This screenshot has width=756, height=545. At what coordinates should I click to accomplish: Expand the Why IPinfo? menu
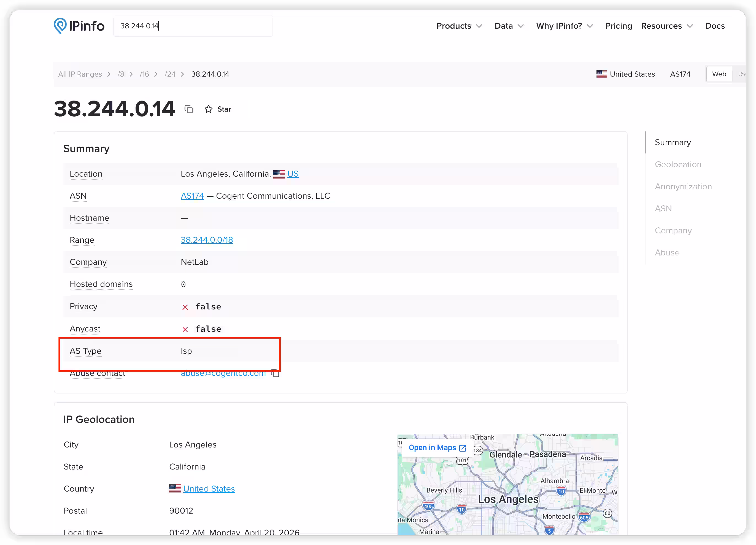[564, 26]
